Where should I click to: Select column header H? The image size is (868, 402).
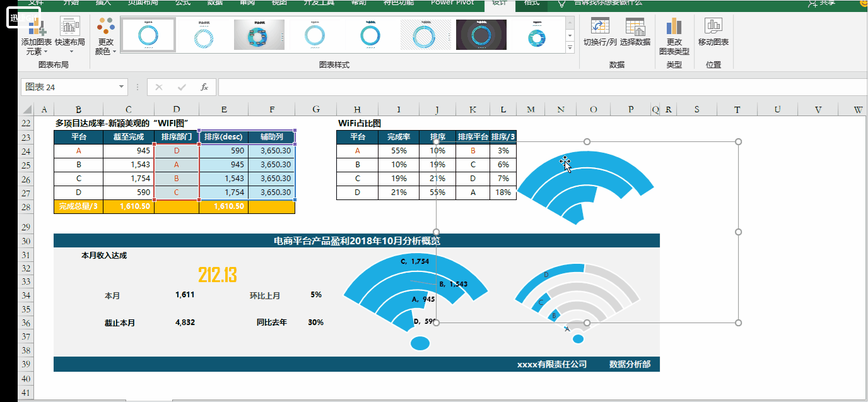[x=358, y=109]
